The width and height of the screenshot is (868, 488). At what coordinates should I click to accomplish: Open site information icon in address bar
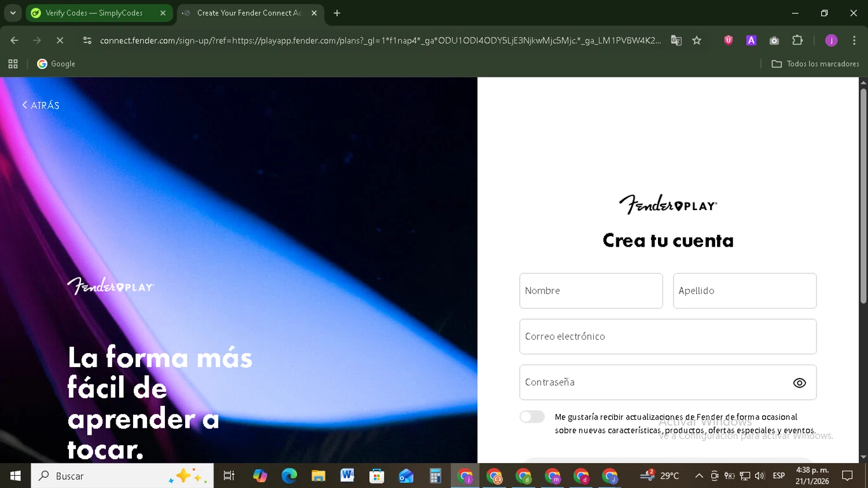[x=87, y=41]
